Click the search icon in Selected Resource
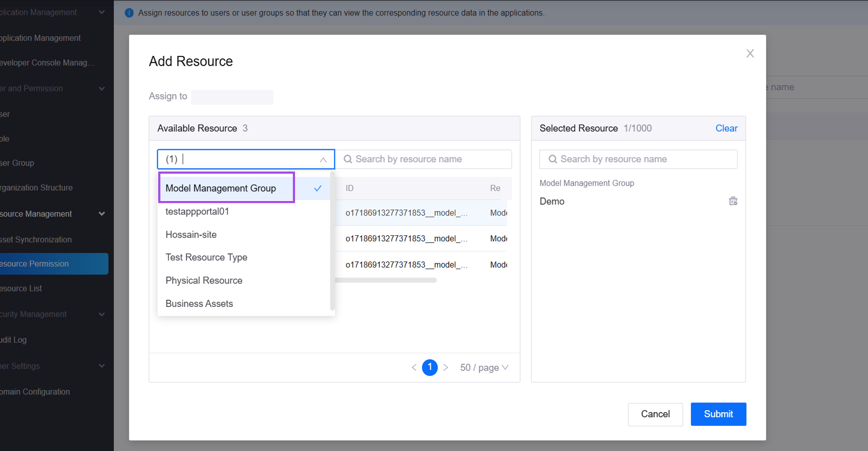The image size is (868, 451). pos(552,159)
